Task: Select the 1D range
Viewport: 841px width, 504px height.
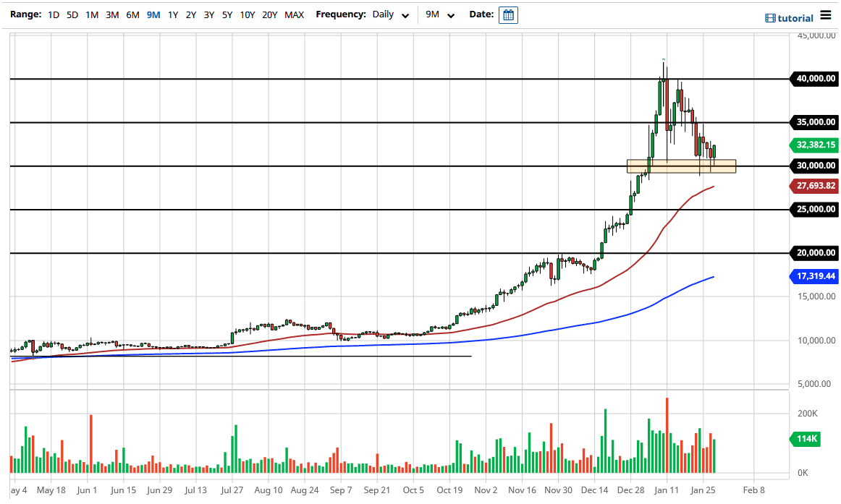Action: pos(53,14)
